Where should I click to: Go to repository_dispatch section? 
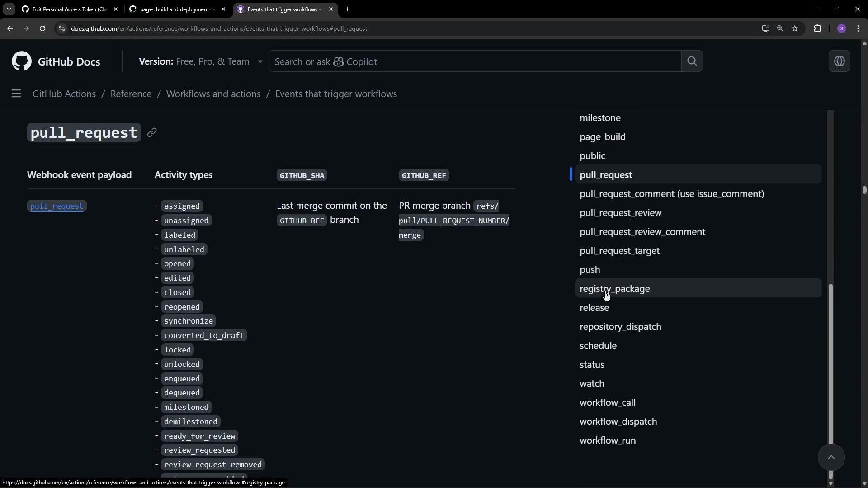(620, 327)
